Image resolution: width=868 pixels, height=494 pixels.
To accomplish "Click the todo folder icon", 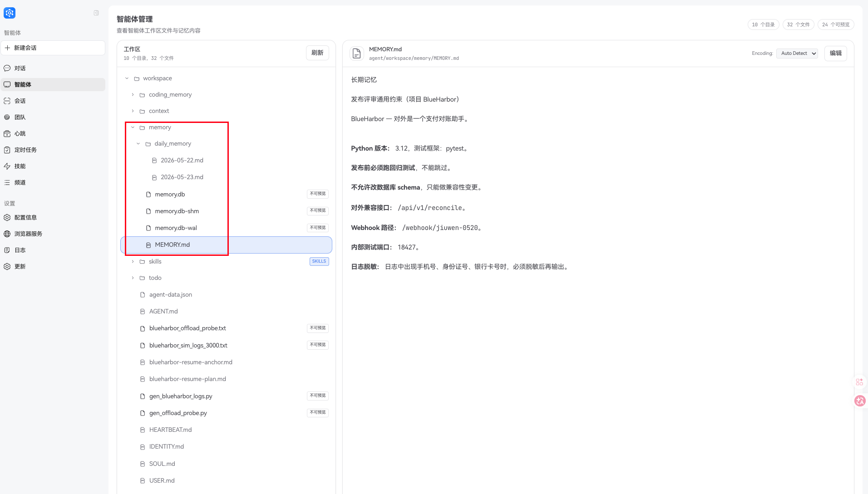I will 142,278.
